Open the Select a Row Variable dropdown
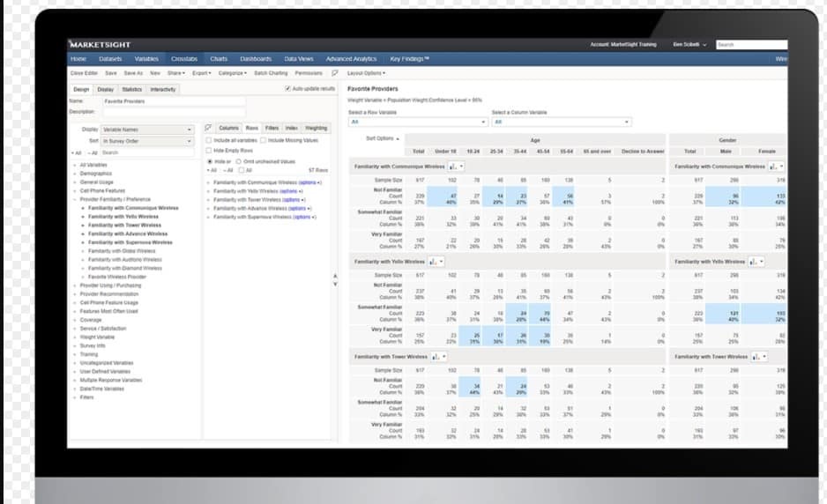Viewport: 827px width, 504px height. click(414, 122)
